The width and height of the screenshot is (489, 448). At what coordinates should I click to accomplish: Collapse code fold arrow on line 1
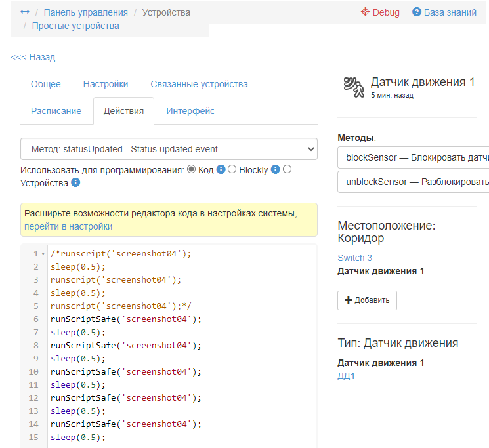click(x=43, y=254)
